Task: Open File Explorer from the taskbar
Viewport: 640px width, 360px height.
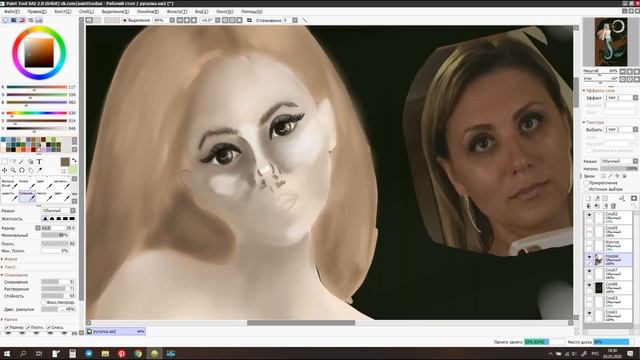Action: 105,353
